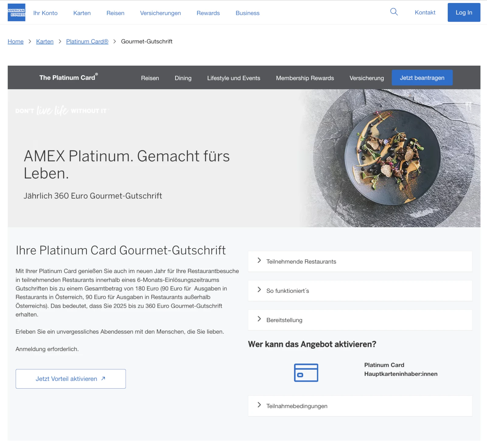Expand the So funktioniert's accordion
The image size is (487, 448).
pyautogui.click(x=360, y=291)
